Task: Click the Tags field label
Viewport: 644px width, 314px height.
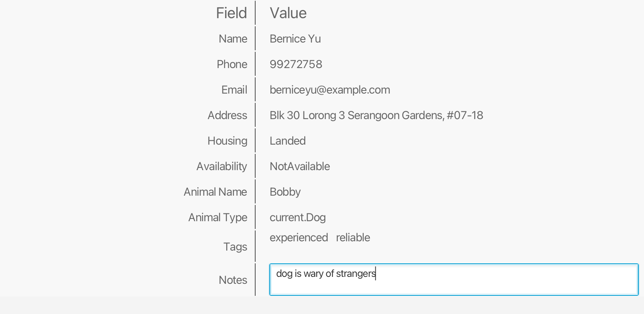Action: click(235, 247)
